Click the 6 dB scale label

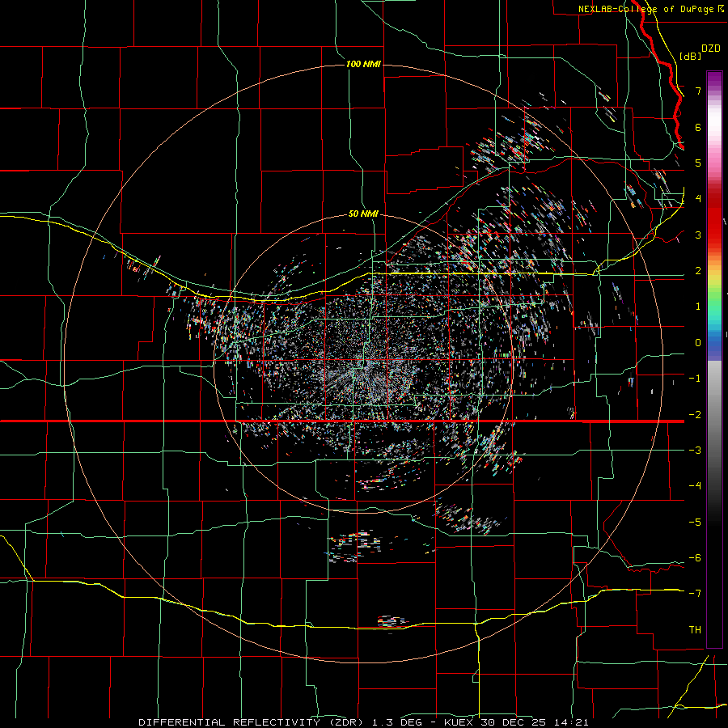pos(698,127)
